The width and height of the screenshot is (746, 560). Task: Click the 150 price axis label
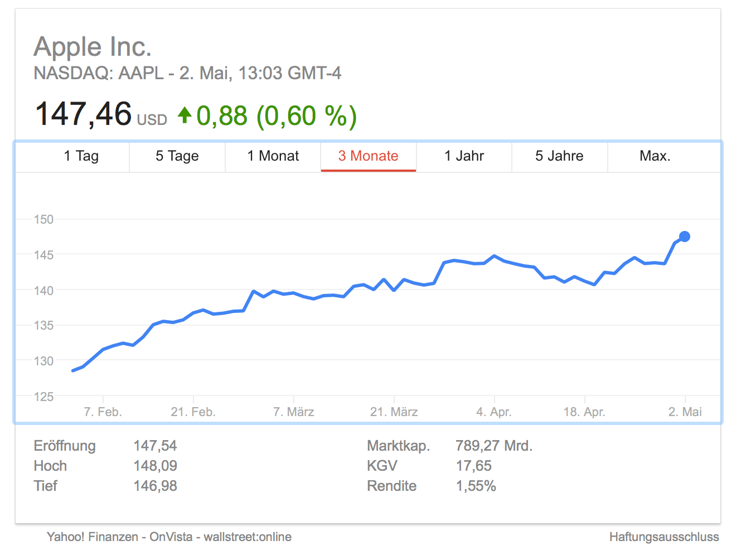[43, 219]
